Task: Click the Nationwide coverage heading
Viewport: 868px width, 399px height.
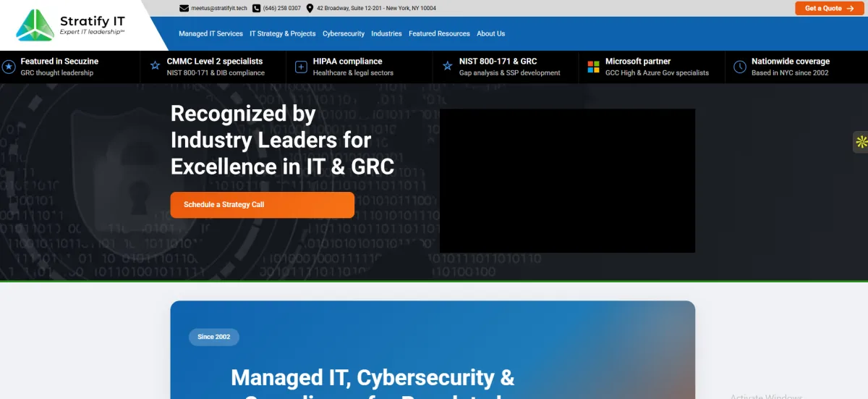Action: coord(791,62)
